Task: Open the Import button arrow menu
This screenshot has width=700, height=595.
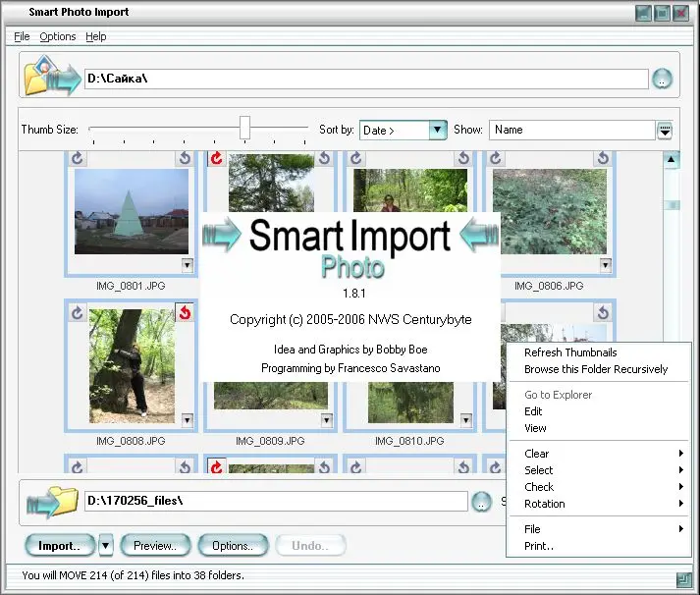Action: [105, 546]
